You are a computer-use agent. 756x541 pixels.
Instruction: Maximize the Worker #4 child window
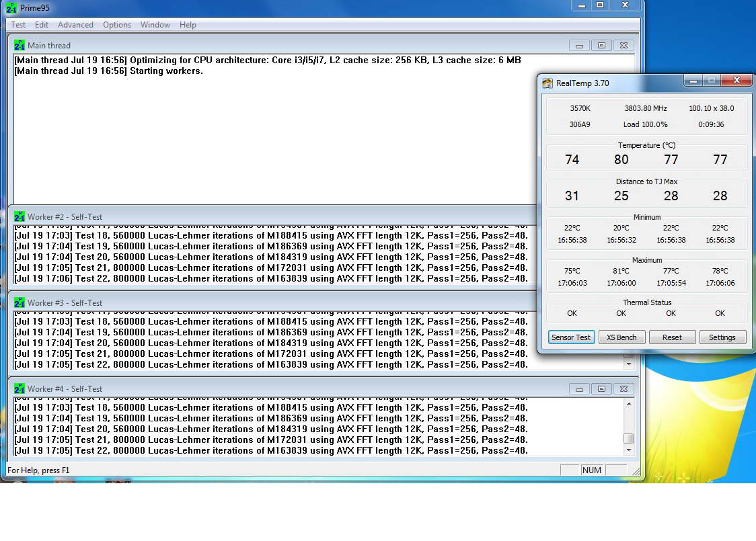[602, 389]
